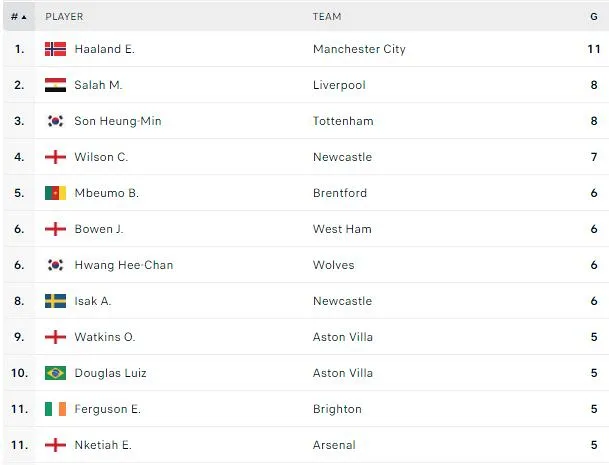The image size is (609, 465).
Task: Click Ireland flag icon next to Ferguson E.
Action: click(55, 409)
